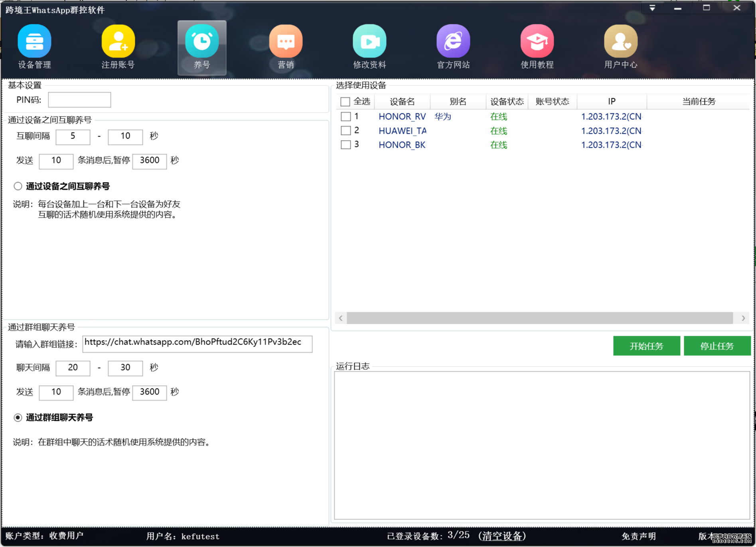Select the HUAWEI_TA device name cell
Screen dimensions: 756x547
(402, 131)
